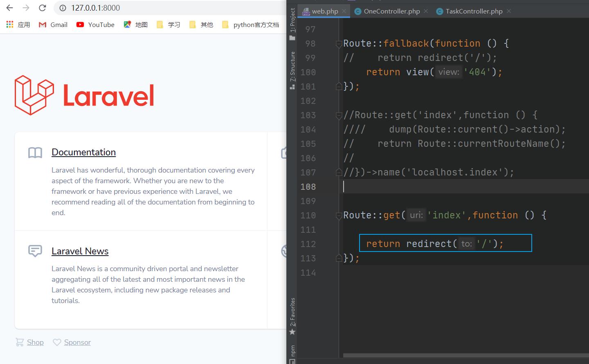The width and height of the screenshot is (589, 364).
Task: Click the Laravel logo
Action: (84, 95)
